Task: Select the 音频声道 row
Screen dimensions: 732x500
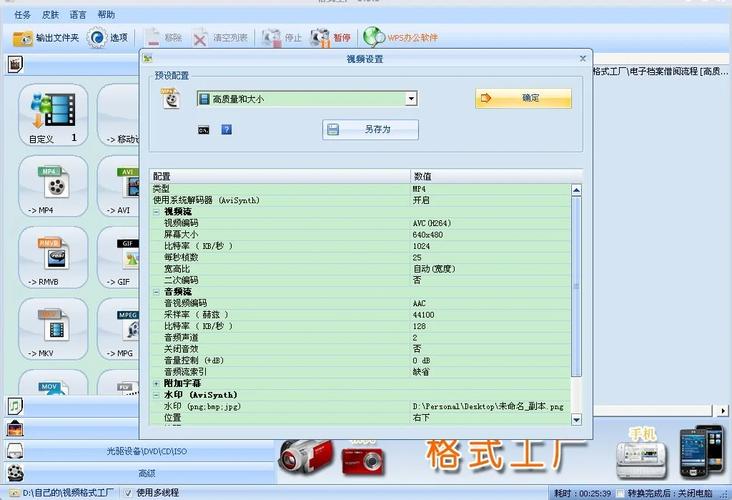Action: [361, 338]
